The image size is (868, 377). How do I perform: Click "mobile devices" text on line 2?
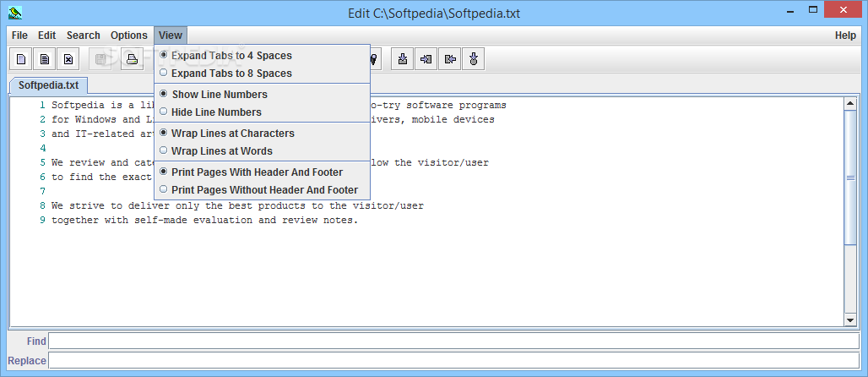point(453,119)
